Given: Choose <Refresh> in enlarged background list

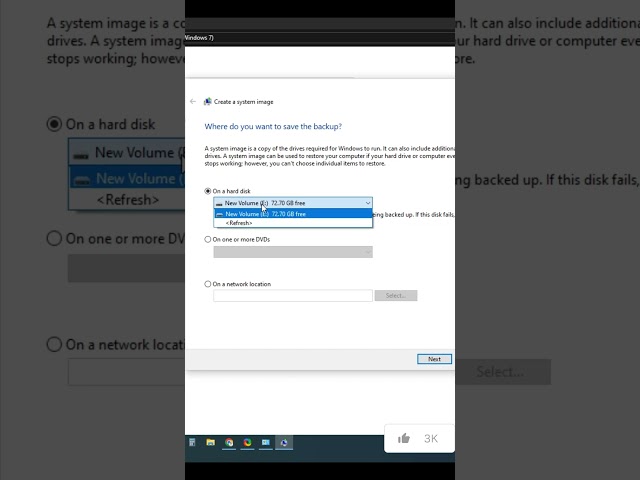Looking at the screenshot, I should [127, 200].
